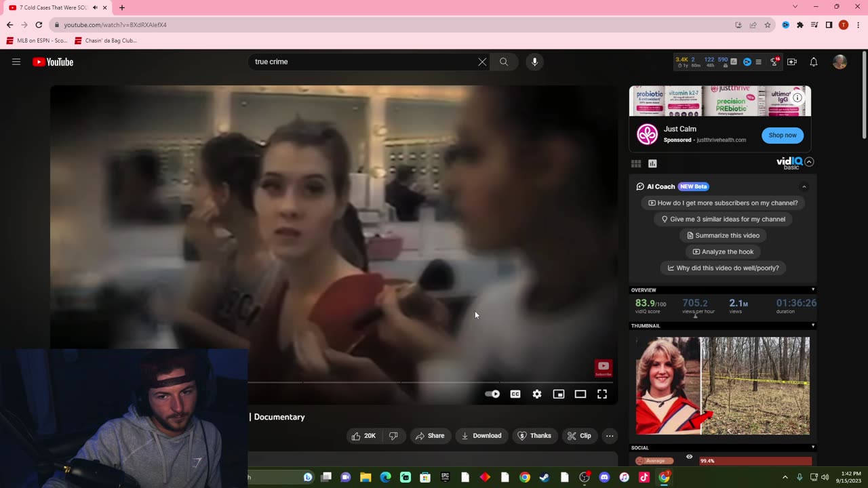The width and height of the screenshot is (868, 488).
Task: Reload the current page
Action: tap(39, 25)
